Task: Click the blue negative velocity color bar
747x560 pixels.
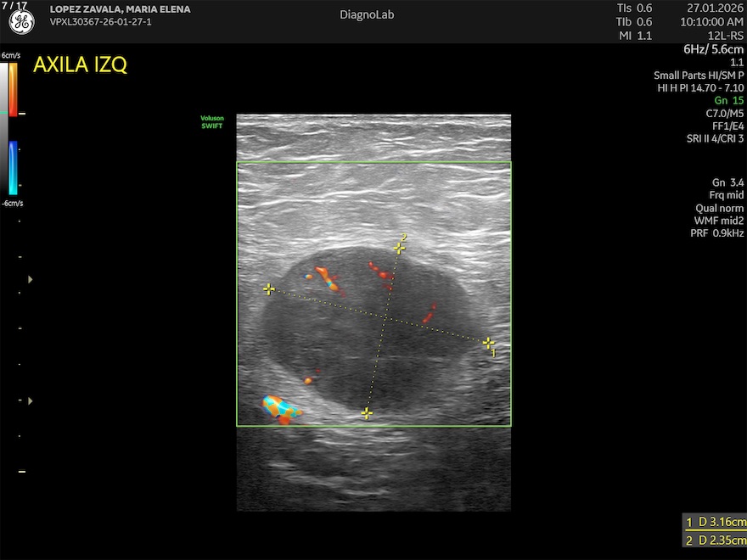Action: [x=13, y=166]
